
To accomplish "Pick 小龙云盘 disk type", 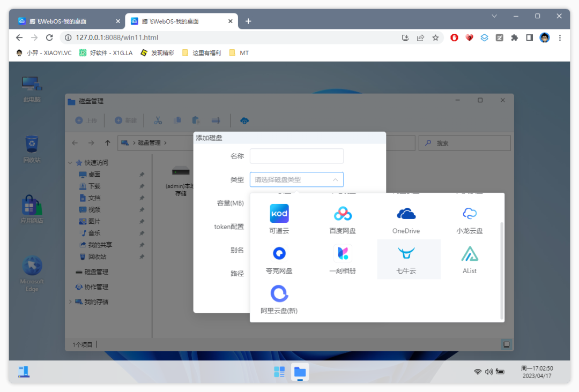I will pyautogui.click(x=469, y=219).
